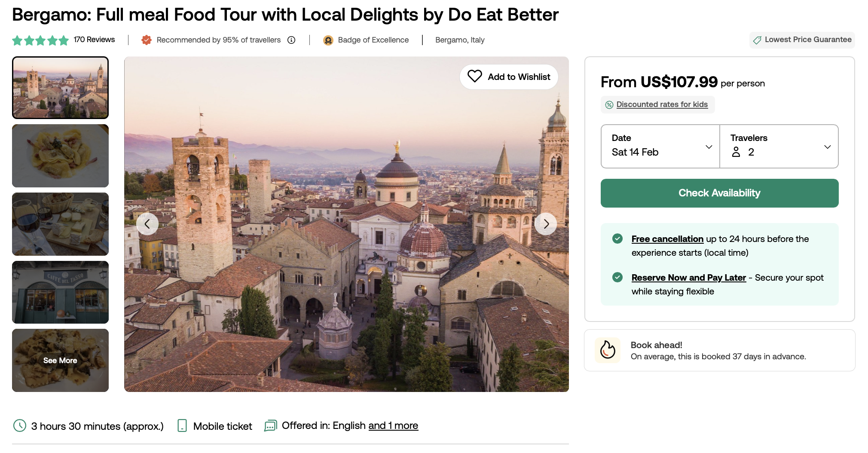
Task: Click the languages chat bubble icon
Action: click(x=271, y=425)
